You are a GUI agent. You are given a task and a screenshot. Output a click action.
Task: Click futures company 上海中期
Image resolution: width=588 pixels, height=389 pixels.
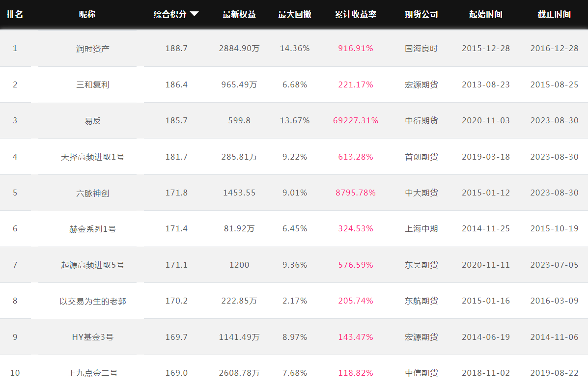421,229
